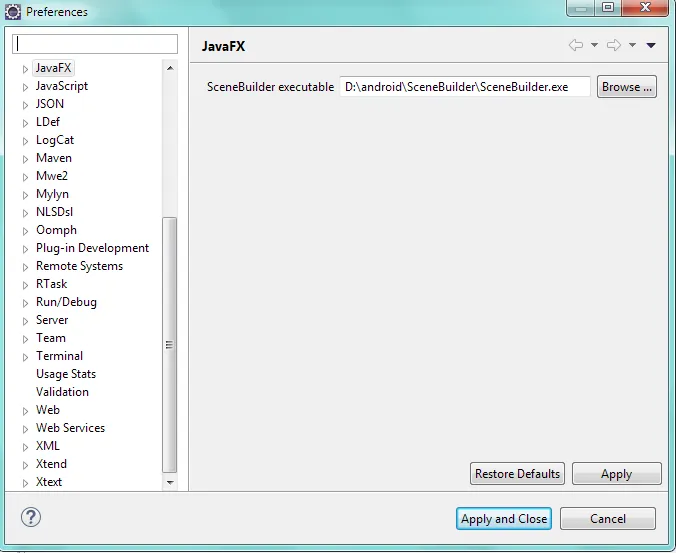Viewport: 676px width, 553px height.
Task: Select JavaFX in the preferences tree
Action: (53, 68)
